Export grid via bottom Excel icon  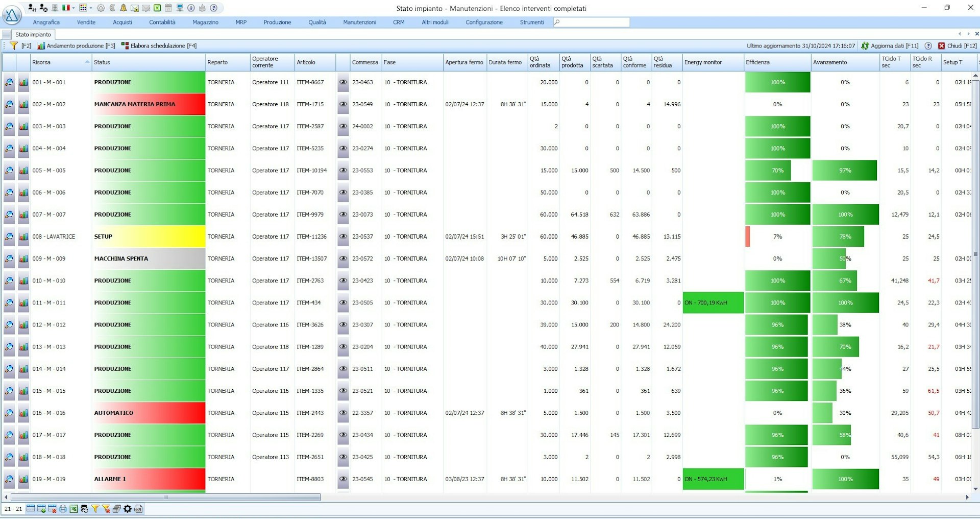point(73,509)
